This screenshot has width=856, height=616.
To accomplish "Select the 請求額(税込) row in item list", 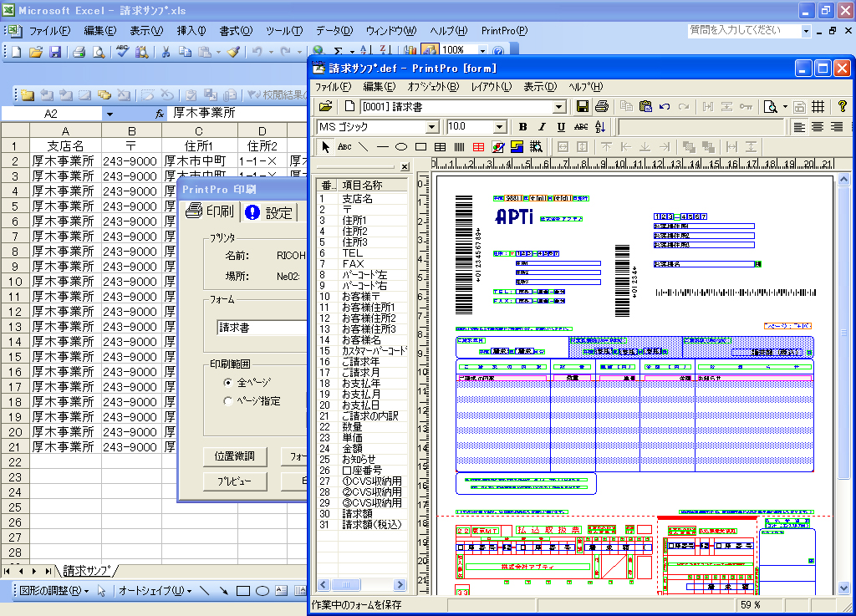I will pyautogui.click(x=363, y=524).
